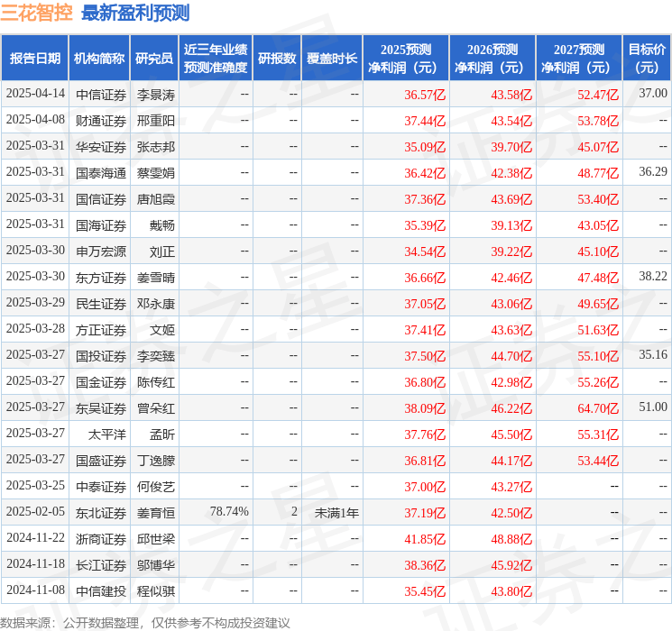Click the 64.70亿 forecast value
The height and width of the screenshot is (631, 672).
(x=598, y=408)
